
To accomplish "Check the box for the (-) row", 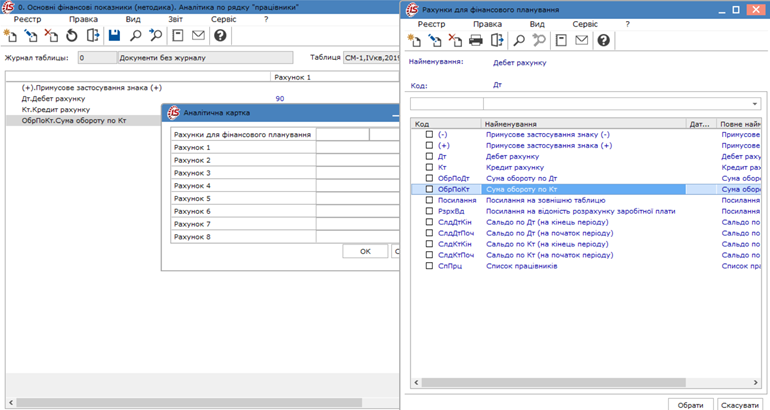I will (x=429, y=134).
